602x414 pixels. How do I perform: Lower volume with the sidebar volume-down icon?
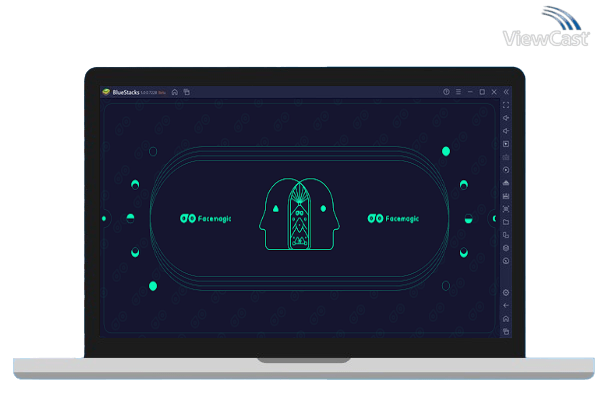click(506, 131)
